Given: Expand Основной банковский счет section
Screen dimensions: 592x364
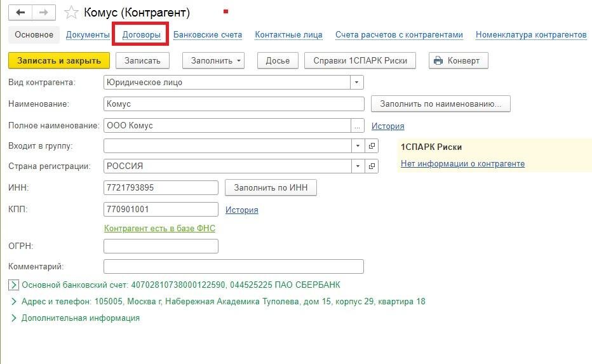Looking at the screenshot, I should [13, 285].
